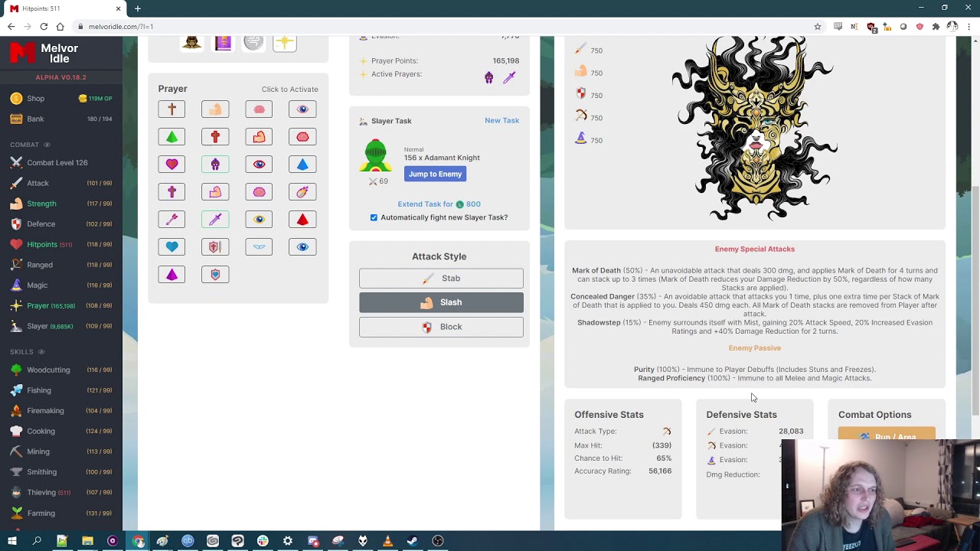Activate the shield with blue heart prayer
The width and height of the screenshot is (980, 551).
(x=215, y=275)
